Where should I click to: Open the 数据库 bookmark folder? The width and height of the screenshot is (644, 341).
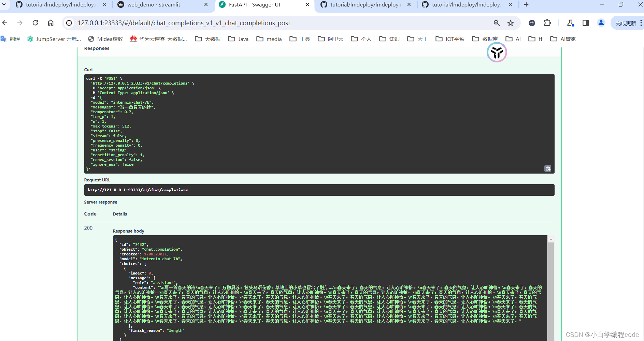(x=485, y=39)
